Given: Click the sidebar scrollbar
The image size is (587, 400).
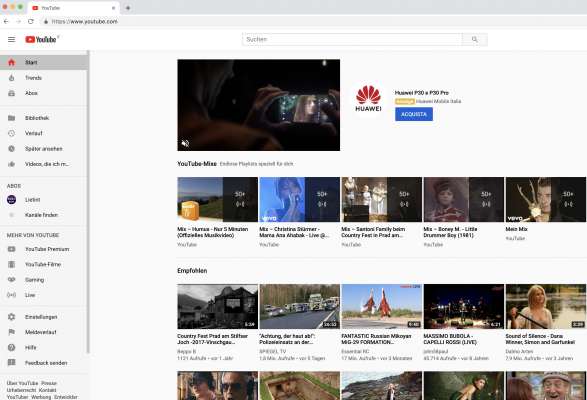Looking at the screenshot, I should (x=89, y=202).
